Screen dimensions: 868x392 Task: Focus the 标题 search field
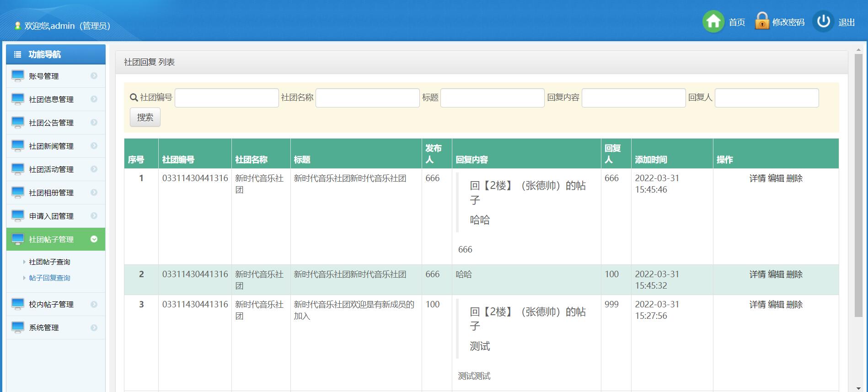click(x=493, y=98)
